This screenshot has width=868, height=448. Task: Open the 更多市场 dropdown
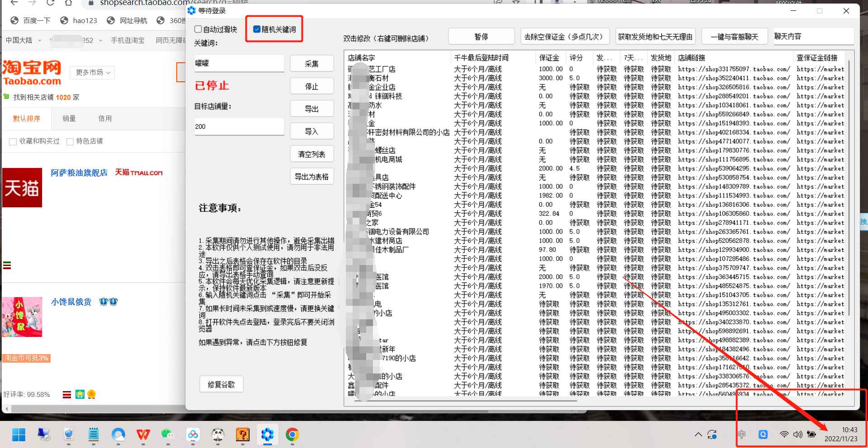pos(92,72)
